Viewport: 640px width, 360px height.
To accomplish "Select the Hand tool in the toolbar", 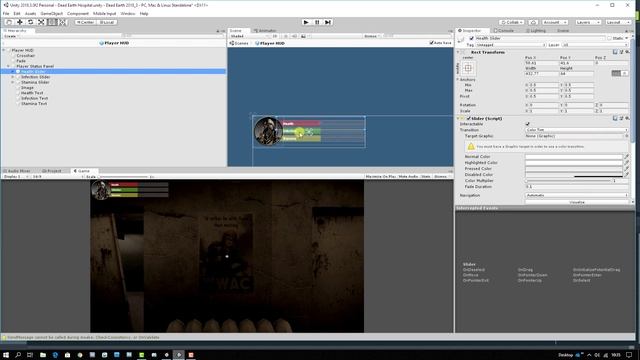I will click(x=9, y=22).
